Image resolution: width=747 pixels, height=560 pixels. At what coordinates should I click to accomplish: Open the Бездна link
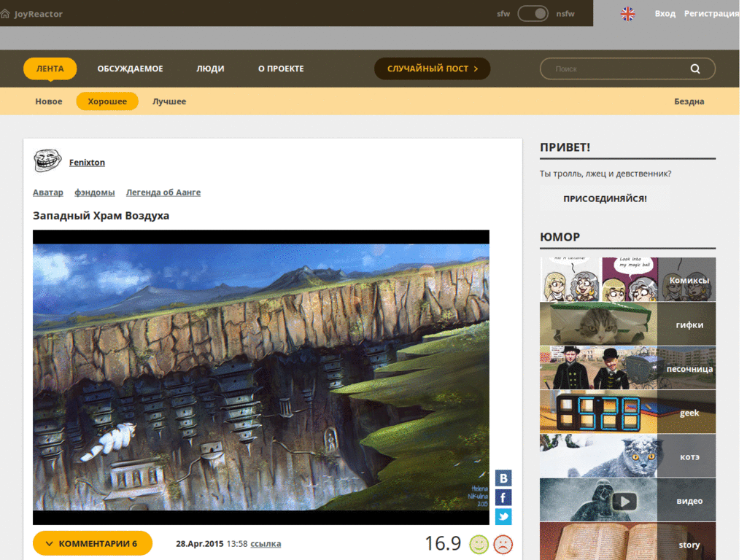point(689,101)
